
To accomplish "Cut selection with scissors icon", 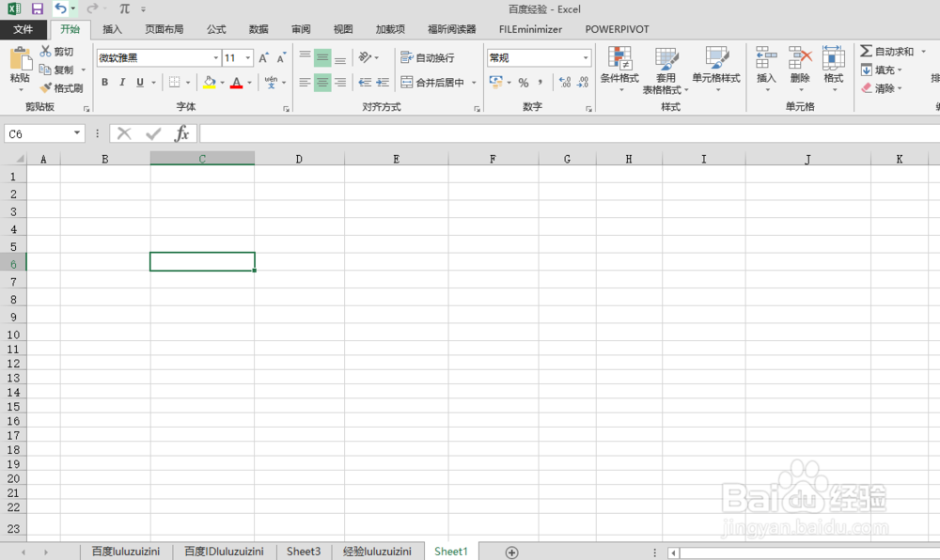I will pyautogui.click(x=45, y=52).
